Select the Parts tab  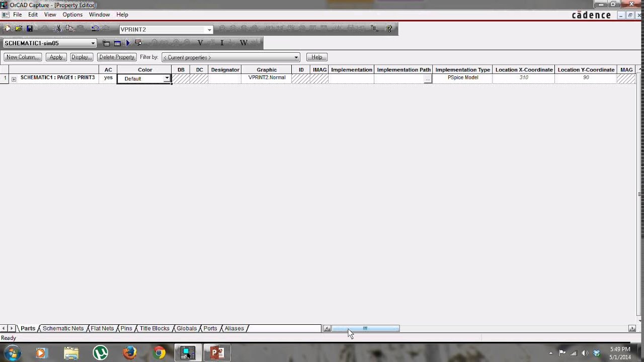(x=28, y=328)
